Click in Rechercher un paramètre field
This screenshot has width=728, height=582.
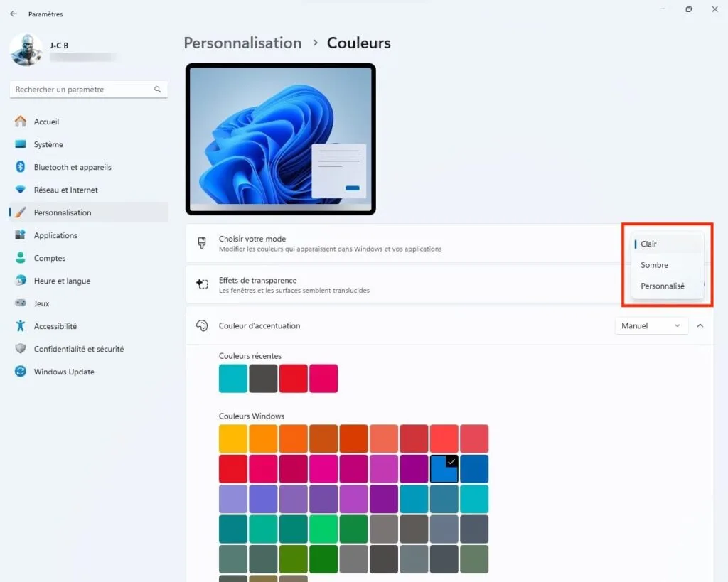click(x=88, y=89)
